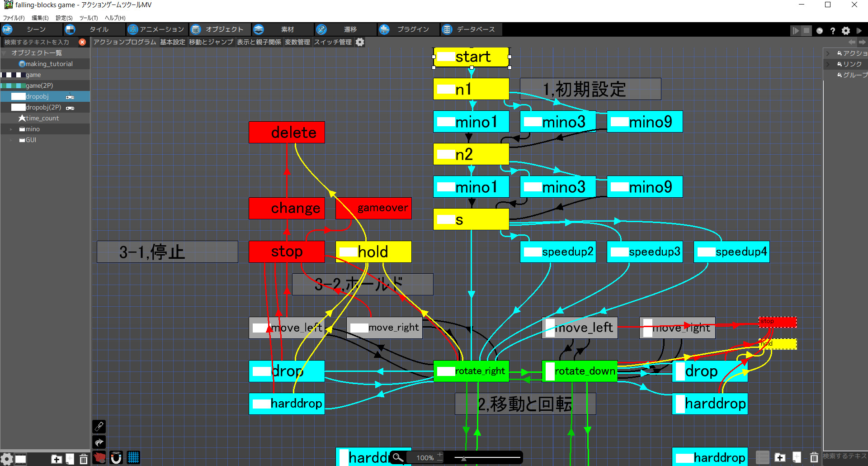868x466 pixels.
Task: Click the help question mark icon
Action: pyautogui.click(x=833, y=30)
